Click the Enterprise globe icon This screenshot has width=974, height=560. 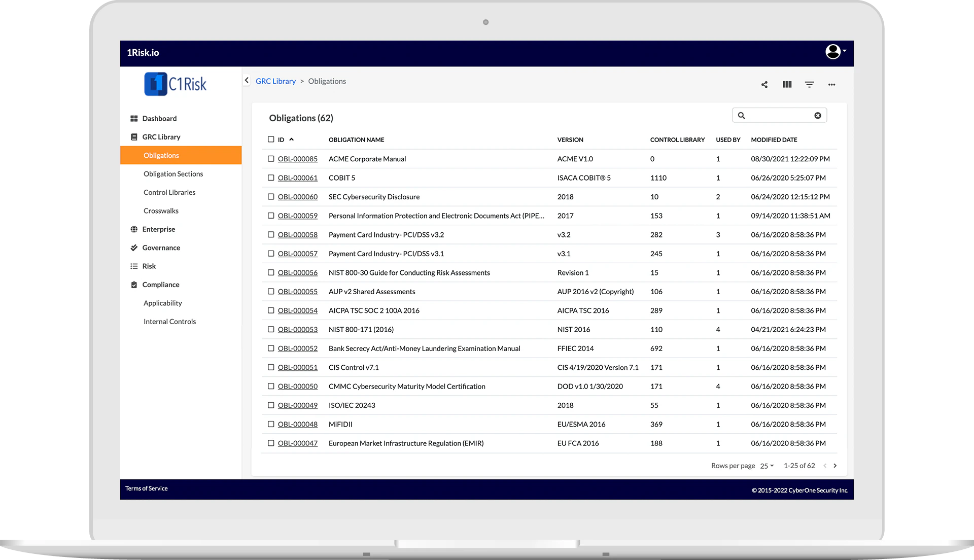click(134, 229)
